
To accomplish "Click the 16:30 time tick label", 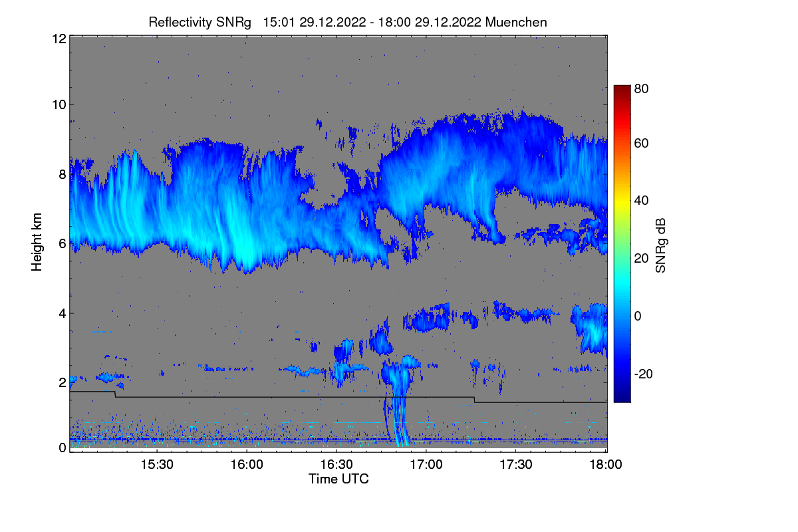I will [336, 465].
